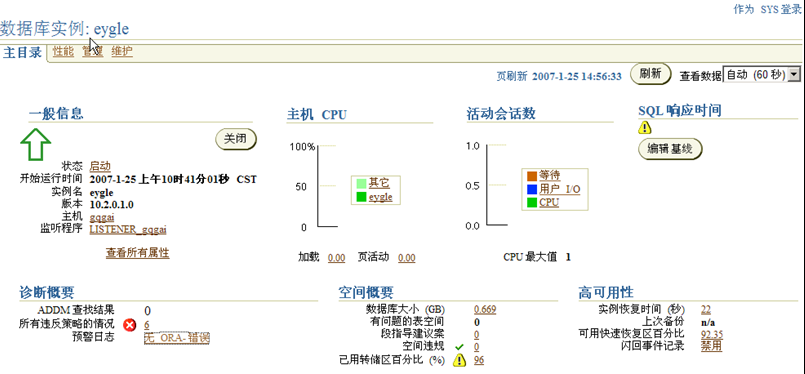
Task: Open the 查看数据 refresh interval dropdown
Action: pos(761,74)
